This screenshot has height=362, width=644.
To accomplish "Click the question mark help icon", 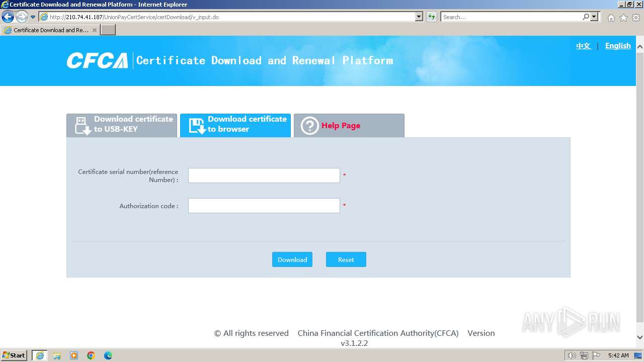I will (310, 126).
